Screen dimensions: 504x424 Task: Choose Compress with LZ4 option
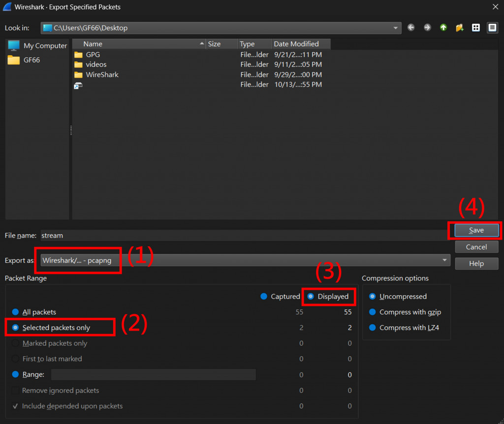tap(372, 328)
